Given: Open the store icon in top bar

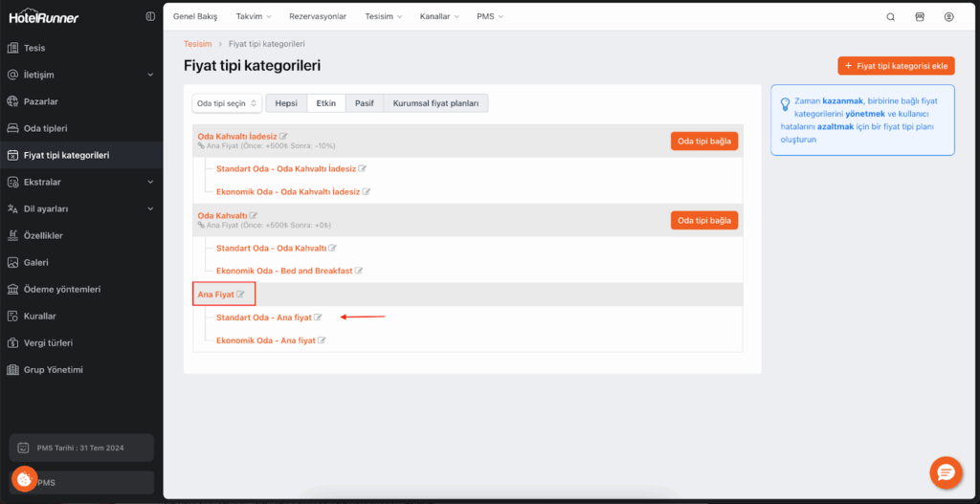Looking at the screenshot, I should pyautogui.click(x=920, y=17).
